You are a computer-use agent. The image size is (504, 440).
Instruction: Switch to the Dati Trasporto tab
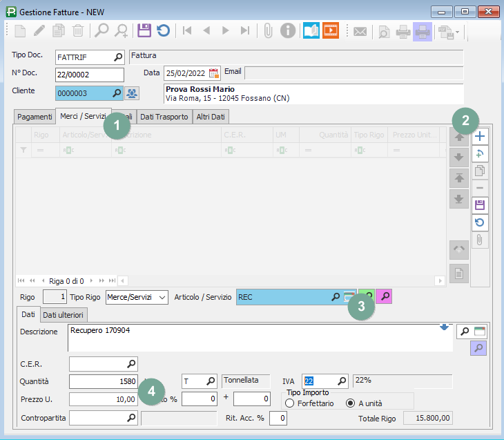(164, 117)
